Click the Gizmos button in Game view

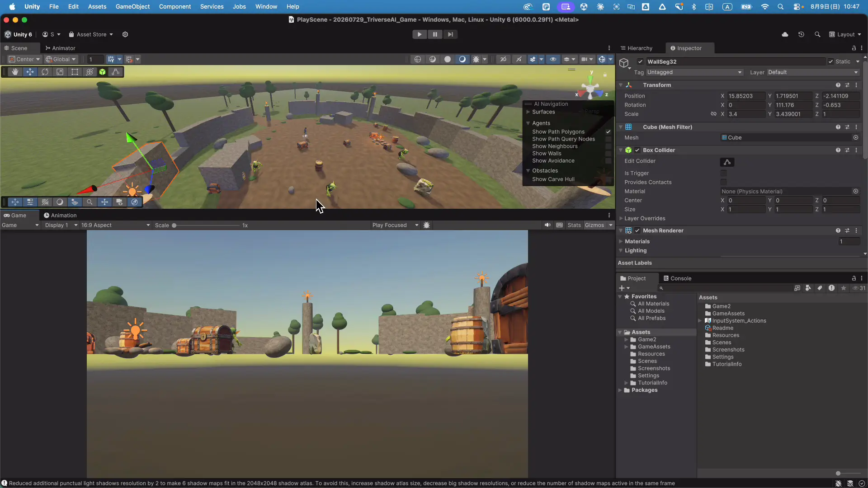594,225
